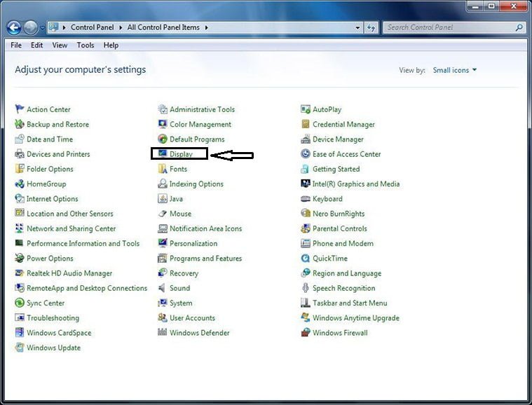This screenshot has height=405, width=532.
Task: Open the View by Small icons dropdown
Action: (x=455, y=70)
